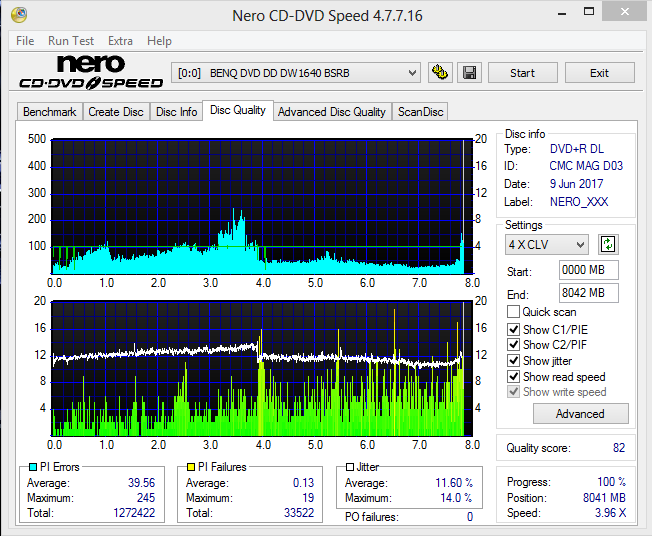Click PI Errors total 1272422
Screen dimensions: 652x536
coord(134,512)
